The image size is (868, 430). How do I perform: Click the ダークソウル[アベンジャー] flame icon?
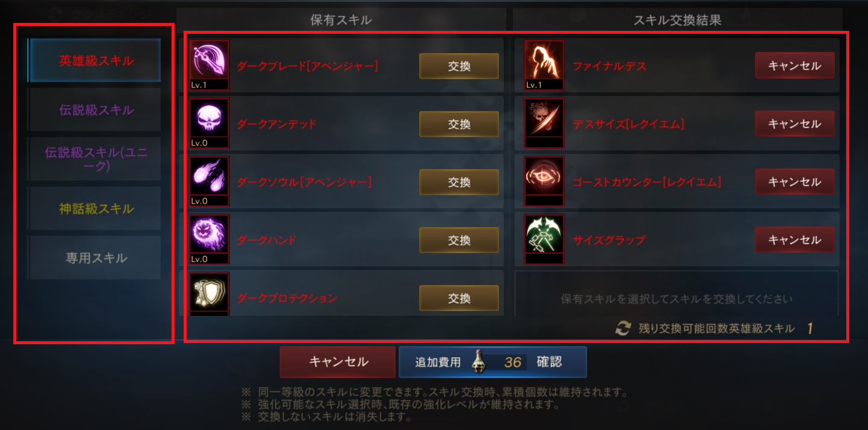[x=209, y=181]
